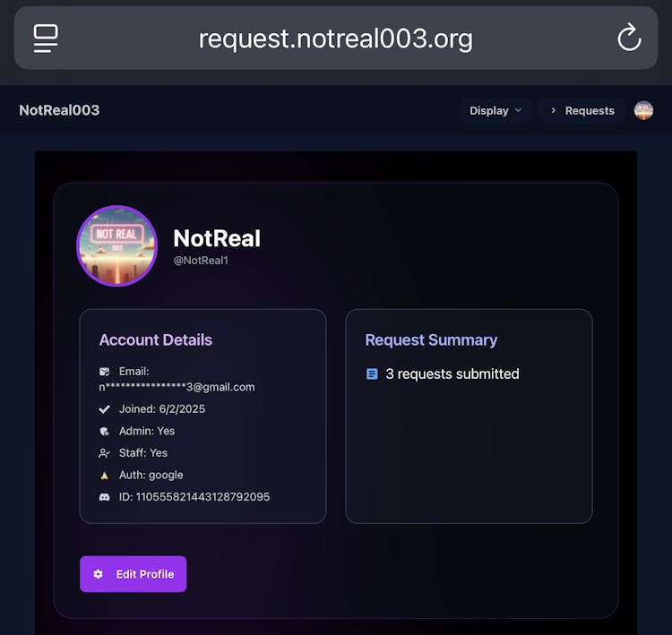
Task: Click the Staff user-check icon
Action: tap(104, 453)
